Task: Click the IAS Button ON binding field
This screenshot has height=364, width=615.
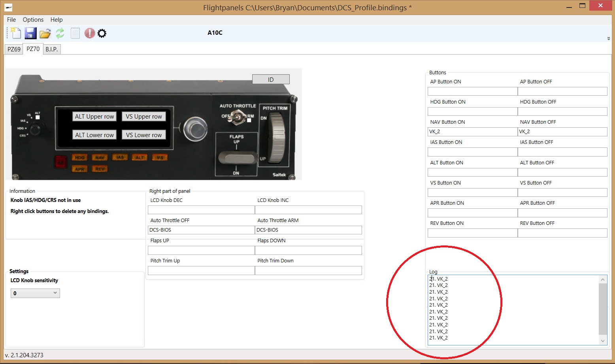Action: pyautogui.click(x=473, y=152)
